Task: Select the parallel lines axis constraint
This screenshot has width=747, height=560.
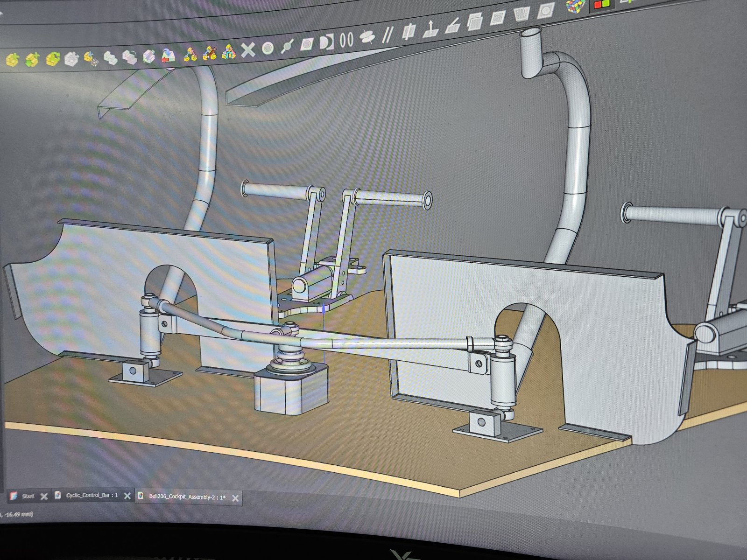Action: (x=388, y=35)
